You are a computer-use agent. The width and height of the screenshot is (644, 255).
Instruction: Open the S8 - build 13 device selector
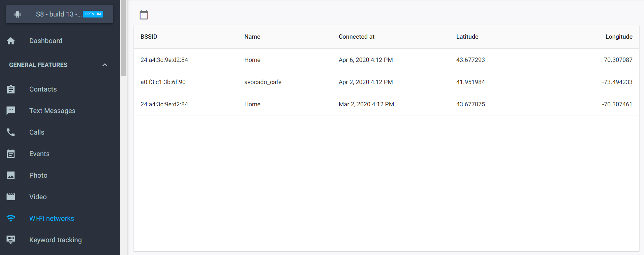click(x=59, y=14)
